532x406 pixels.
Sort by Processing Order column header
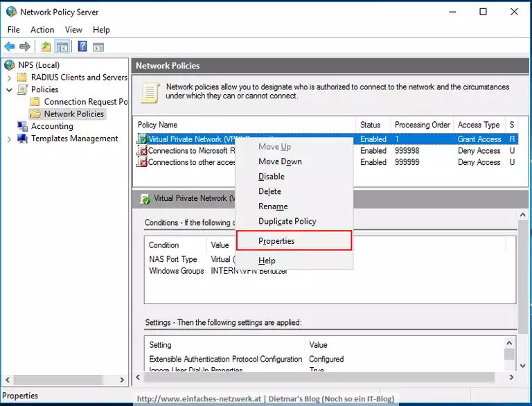click(422, 125)
